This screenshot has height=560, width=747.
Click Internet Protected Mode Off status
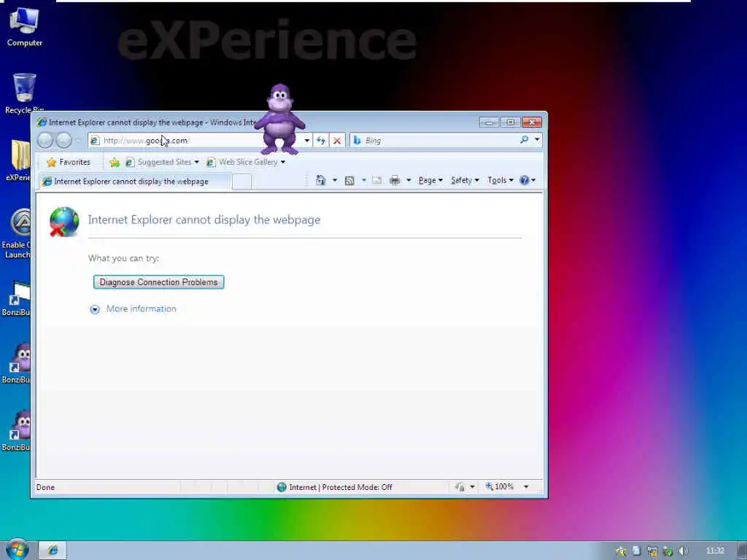[334, 487]
